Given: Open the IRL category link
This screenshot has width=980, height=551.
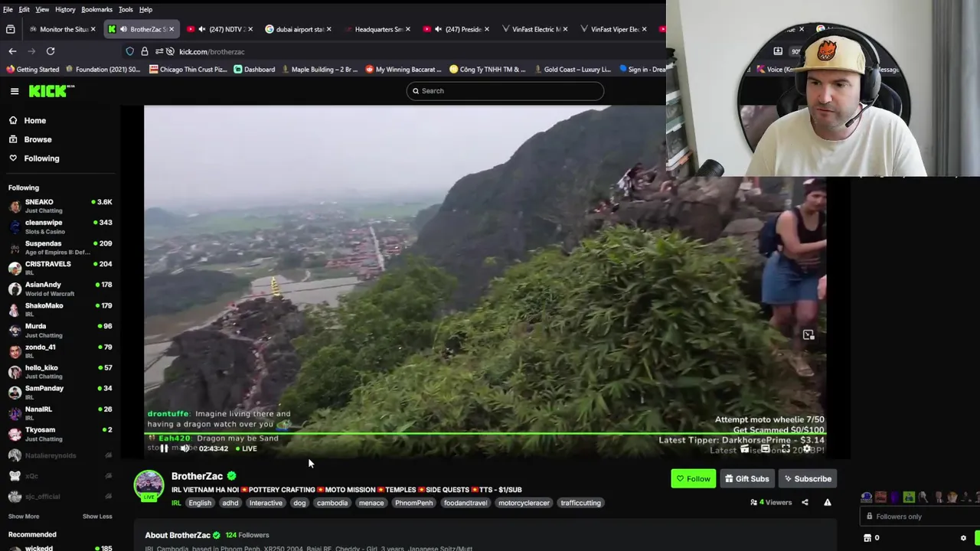Looking at the screenshot, I should point(176,503).
